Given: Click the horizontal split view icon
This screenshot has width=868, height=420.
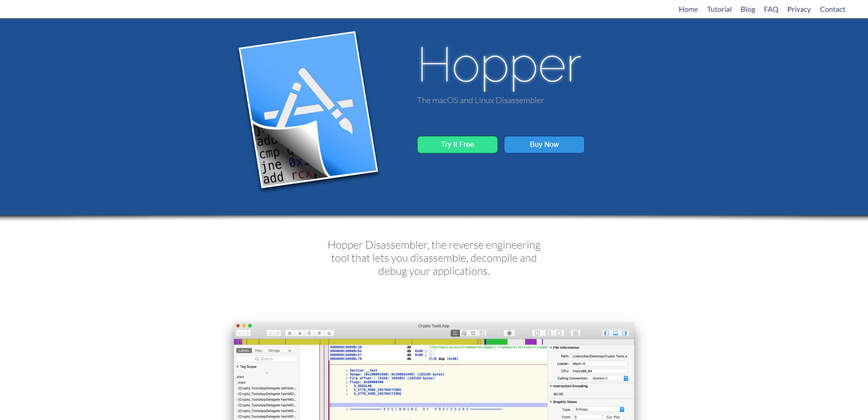Looking at the screenshot, I should click(x=548, y=333).
